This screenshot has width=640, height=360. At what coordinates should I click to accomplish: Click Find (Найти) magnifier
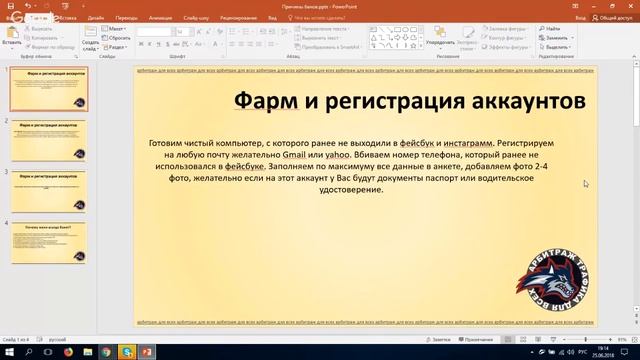549,29
